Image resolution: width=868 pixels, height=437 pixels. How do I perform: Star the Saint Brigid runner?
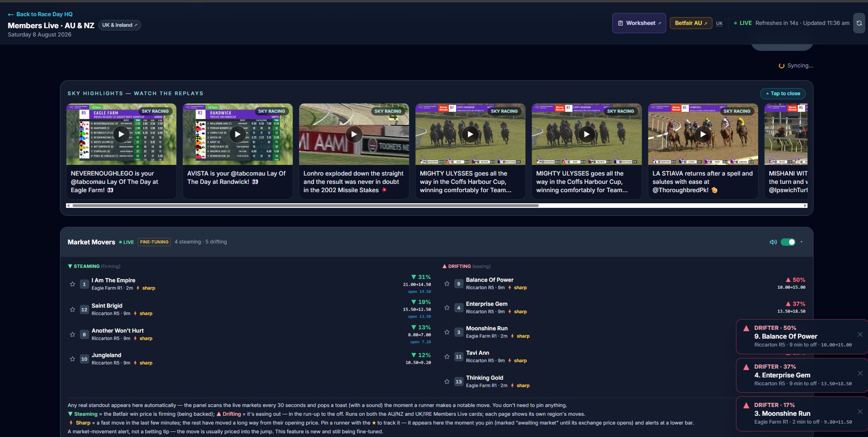[x=72, y=310]
